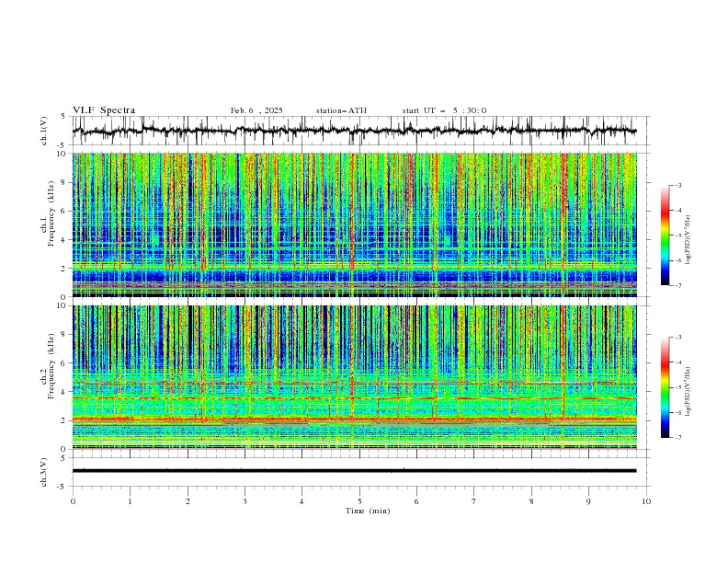Click the "2" kHz tick on ch.1 axis
Viewport: 728px width, 563px height.
(x=65, y=268)
